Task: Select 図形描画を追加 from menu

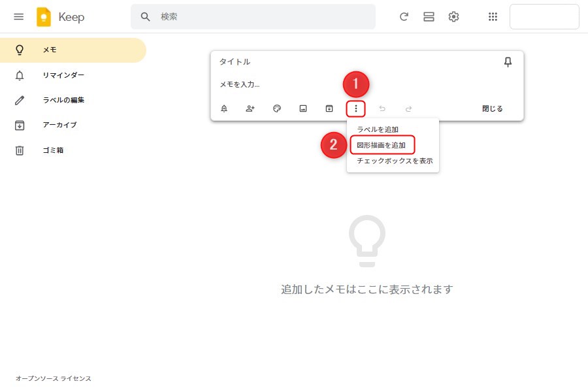Action: pyautogui.click(x=382, y=145)
